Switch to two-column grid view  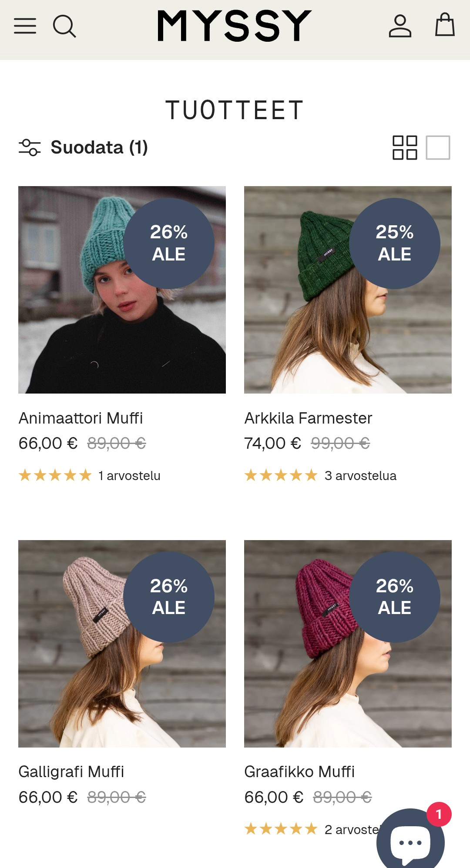405,148
